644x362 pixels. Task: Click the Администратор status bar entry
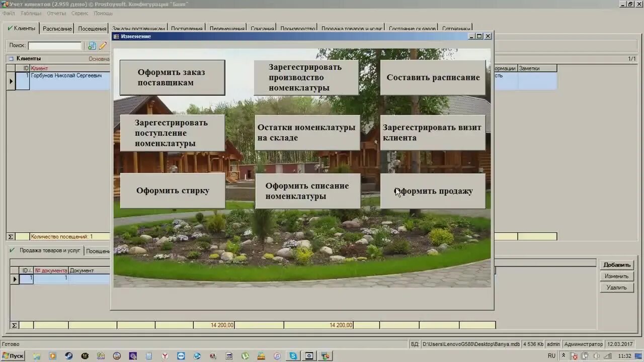(x=583, y=344)
